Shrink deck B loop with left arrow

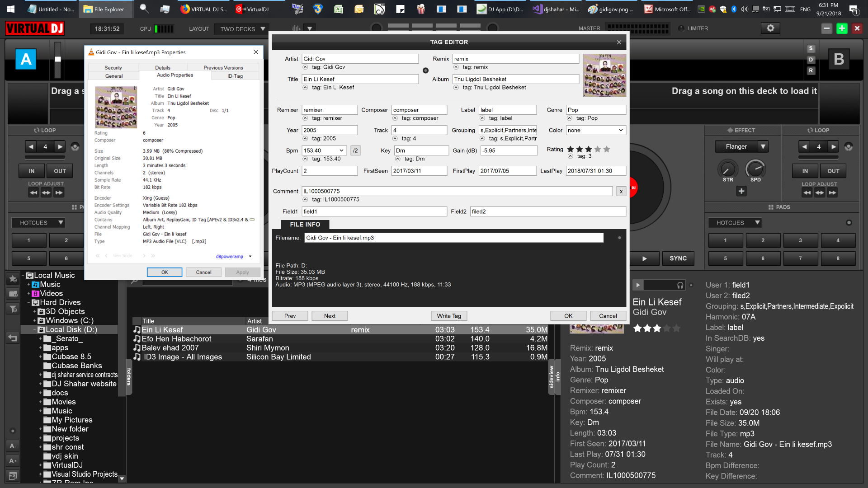point(804,146)
